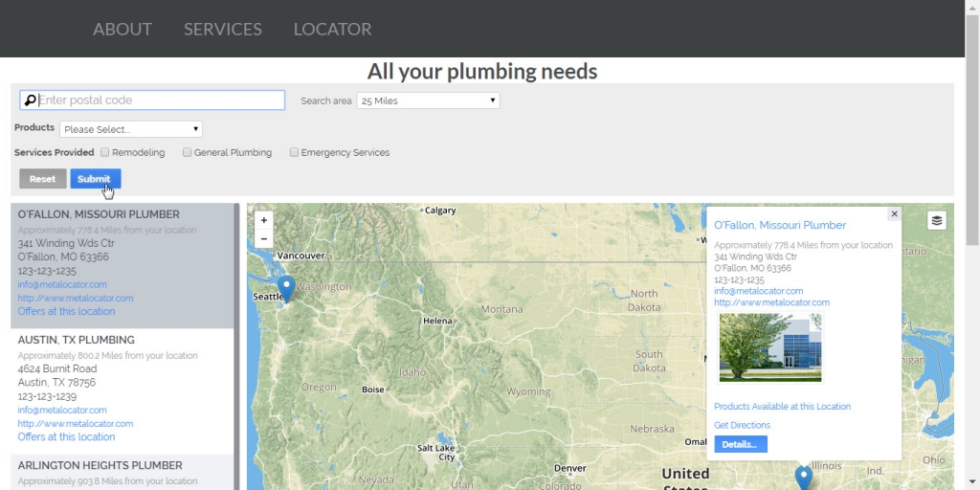Click Get Directions in the popup
This screenshot has width=980, height=490.
(x=742, y=425)
